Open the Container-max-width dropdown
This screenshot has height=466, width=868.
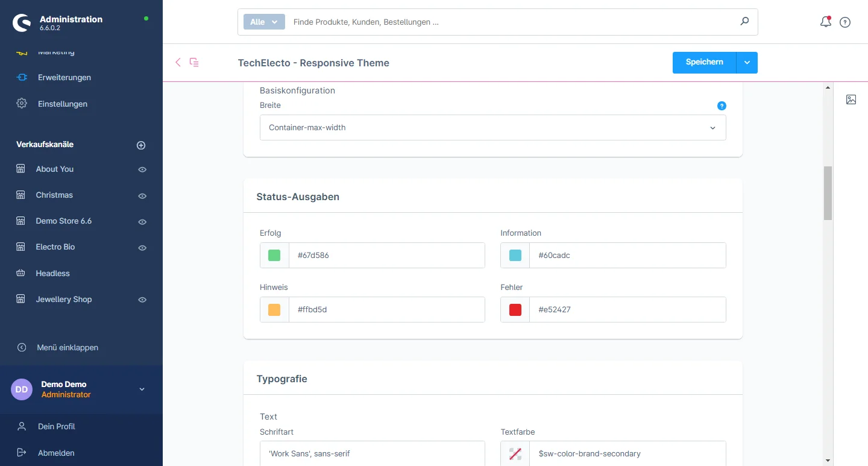tap(492, 128)
